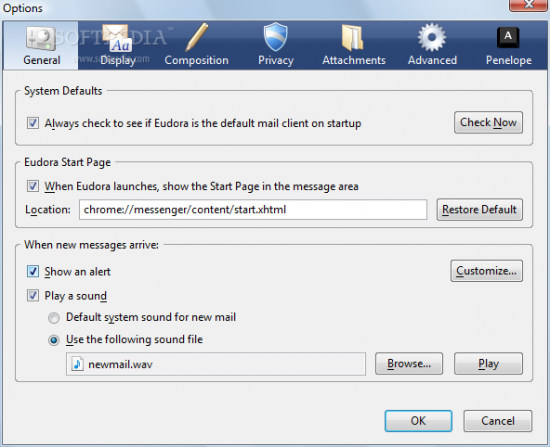Click the Check Now button

(x=488, y=122)
